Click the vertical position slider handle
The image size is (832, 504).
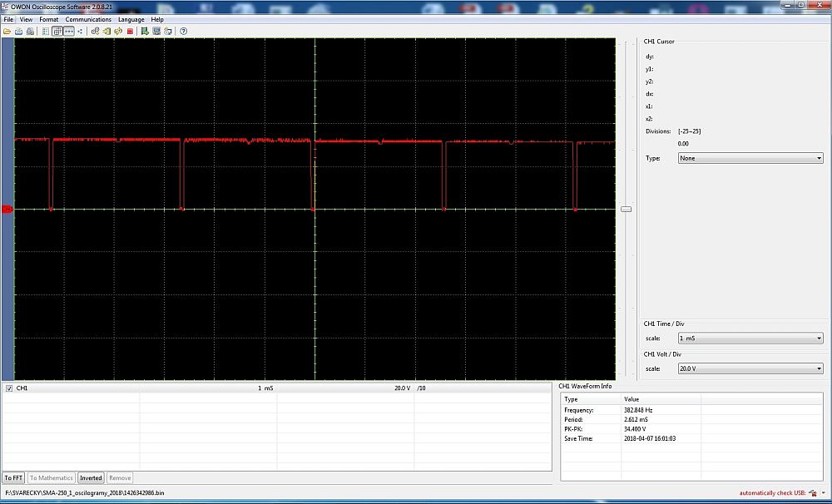626,209
